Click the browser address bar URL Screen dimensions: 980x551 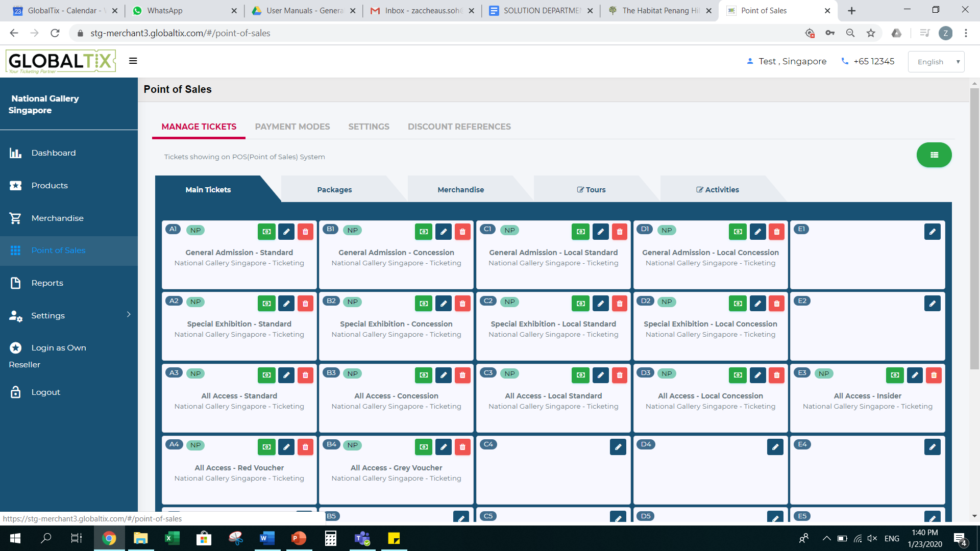180,33
